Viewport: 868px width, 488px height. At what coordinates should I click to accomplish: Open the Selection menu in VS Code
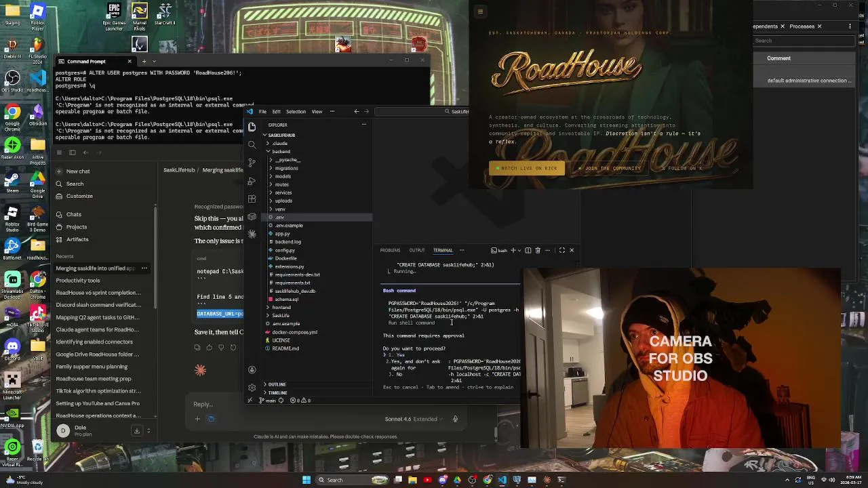(296, 111)
